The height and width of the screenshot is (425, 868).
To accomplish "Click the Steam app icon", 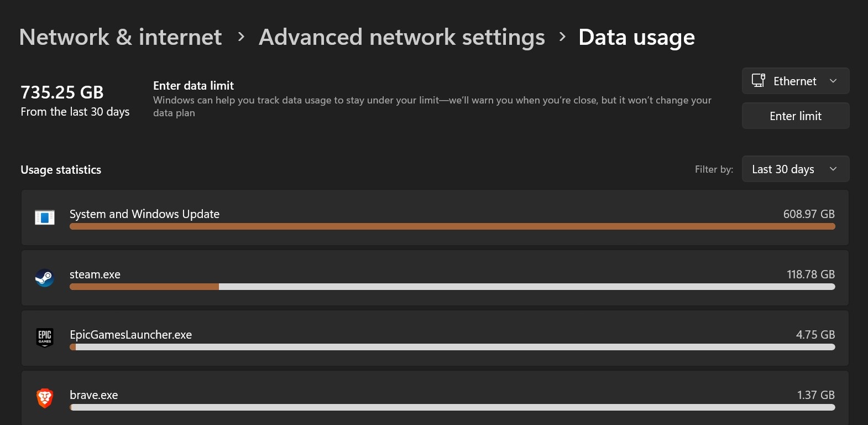I will 45,278.
